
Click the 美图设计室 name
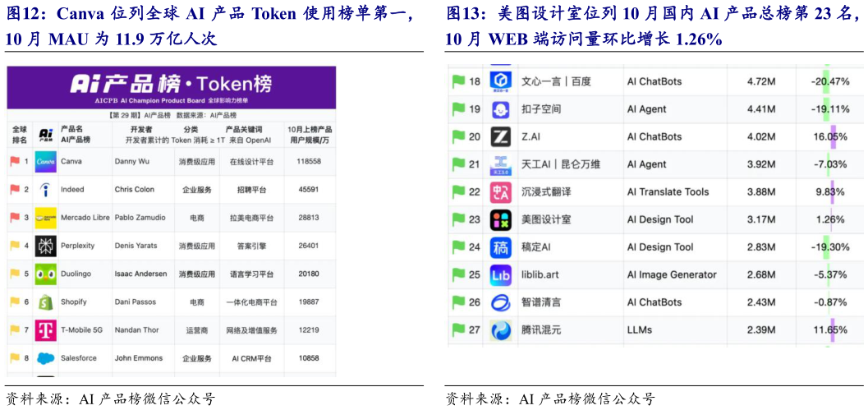(546, 220)
